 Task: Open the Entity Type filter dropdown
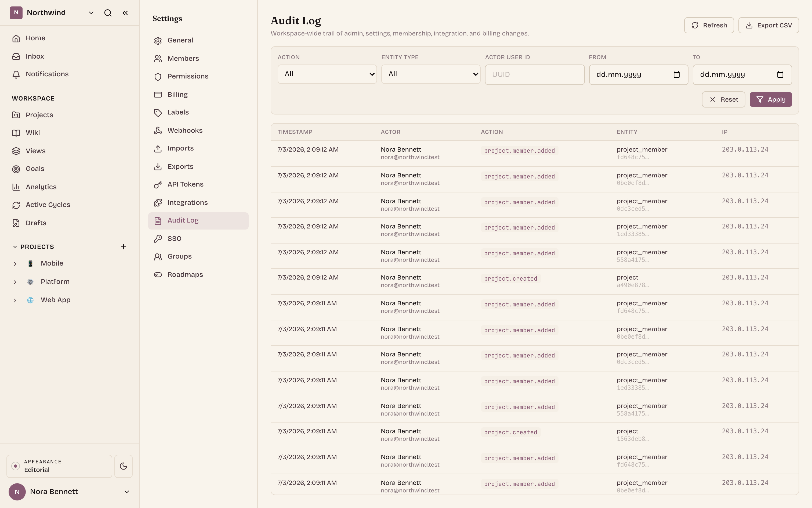point(431,74)
